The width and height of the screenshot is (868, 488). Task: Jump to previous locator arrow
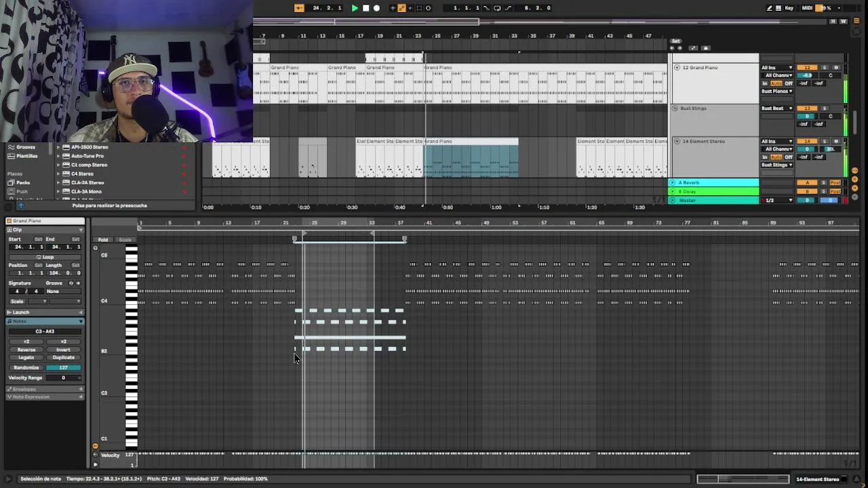coord(673,48)
